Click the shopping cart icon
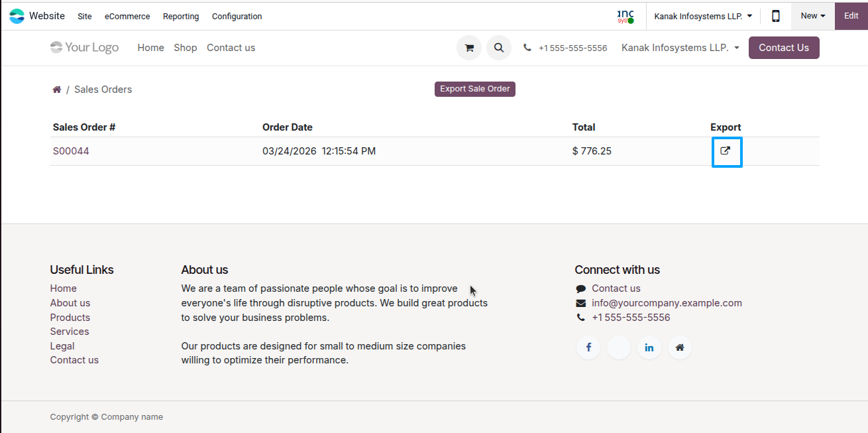868x433 pixels. tap(469, 48)
